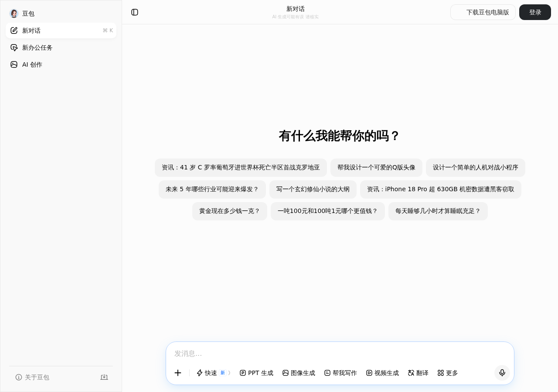
Task: Open 关于豆包 in the sidebar footer
Action: [32, 377]
